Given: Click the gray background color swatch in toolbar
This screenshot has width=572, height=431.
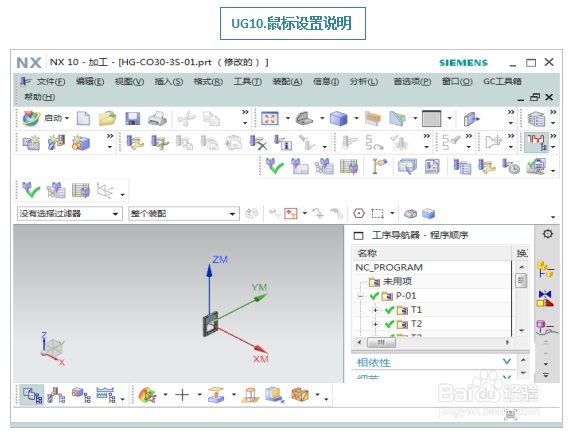Looking at the screenshot, I should pyautogui.click(x=432, y=119).
